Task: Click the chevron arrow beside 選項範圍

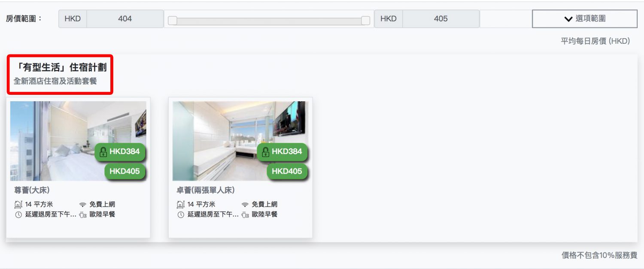Action: click(x=568, y=19)
